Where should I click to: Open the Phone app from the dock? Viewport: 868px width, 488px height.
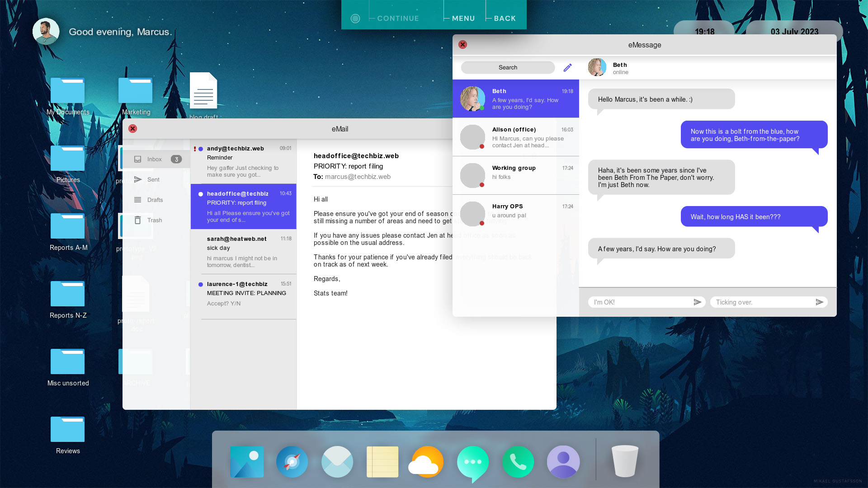518,462
